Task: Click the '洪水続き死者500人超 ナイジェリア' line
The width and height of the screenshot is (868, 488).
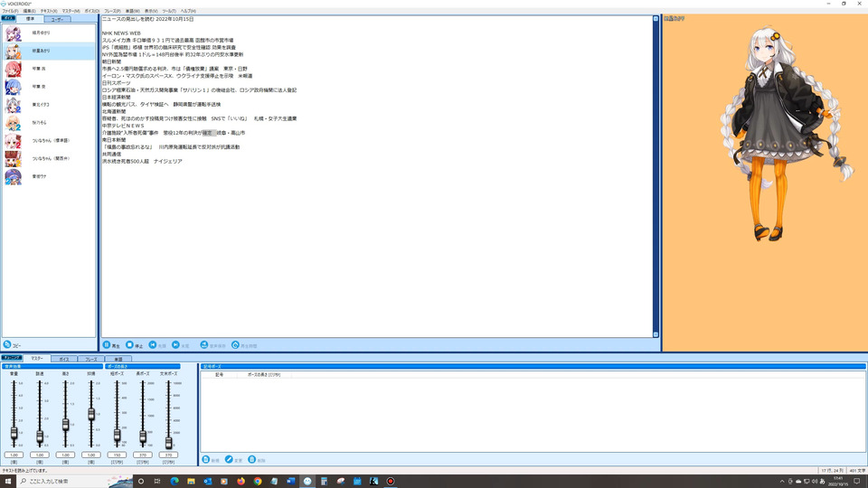Action: [x=142, y=162]
